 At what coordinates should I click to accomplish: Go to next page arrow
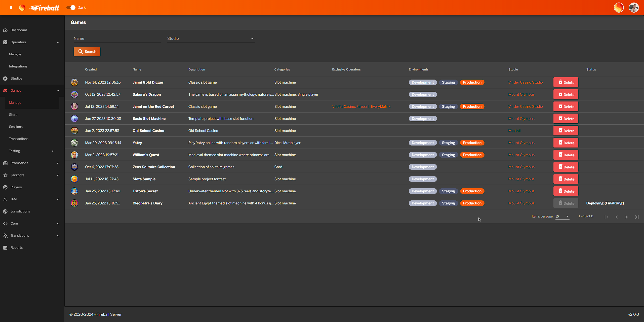626,217
